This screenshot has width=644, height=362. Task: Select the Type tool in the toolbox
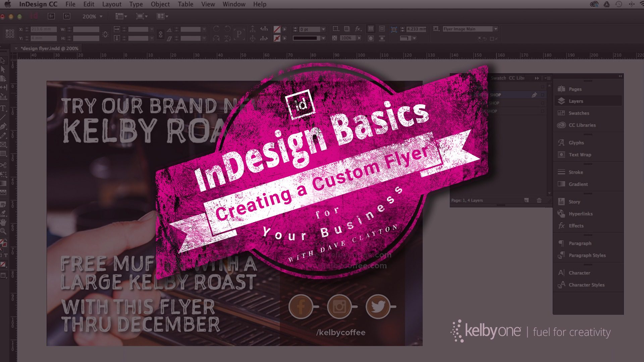pos(3,108)
